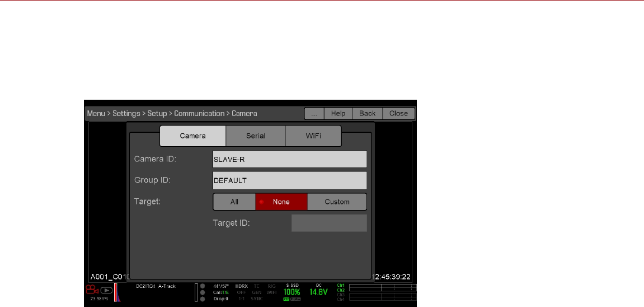The height and width of the screenshot is (307, 644).
Task: Click the green R3D codec badge
Action: pyautogui.click(x=286, y=299)
